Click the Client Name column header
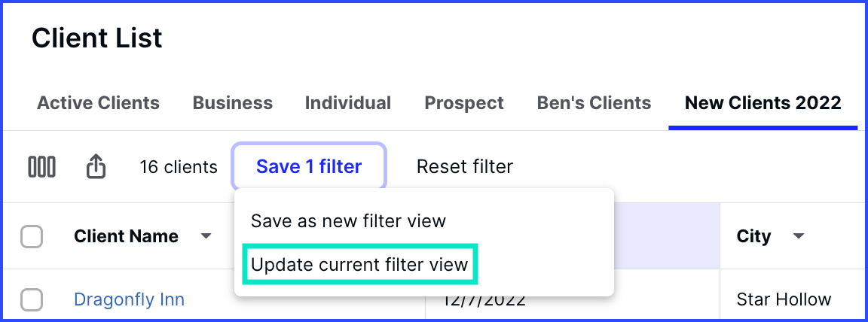Screen dimensions: 868x322 127,236
